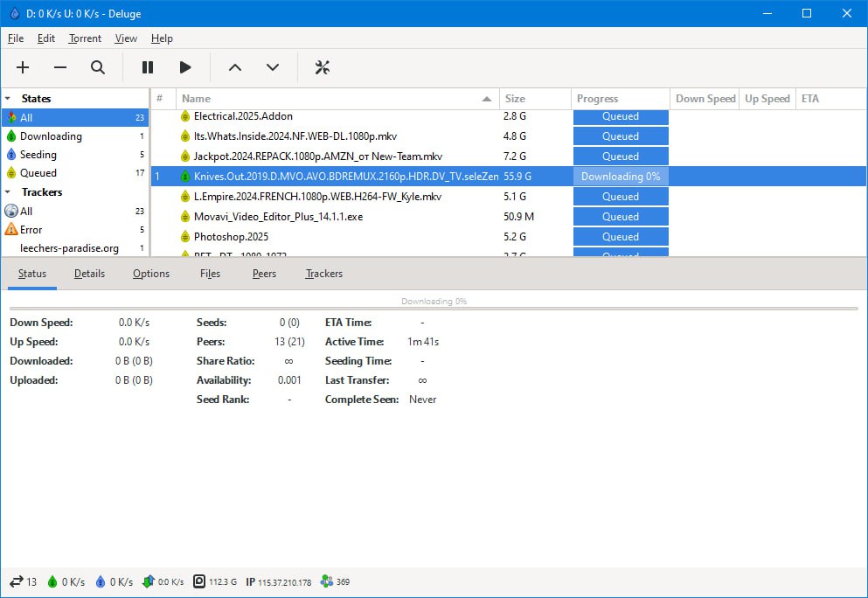Open the Torrent menu

85,38
